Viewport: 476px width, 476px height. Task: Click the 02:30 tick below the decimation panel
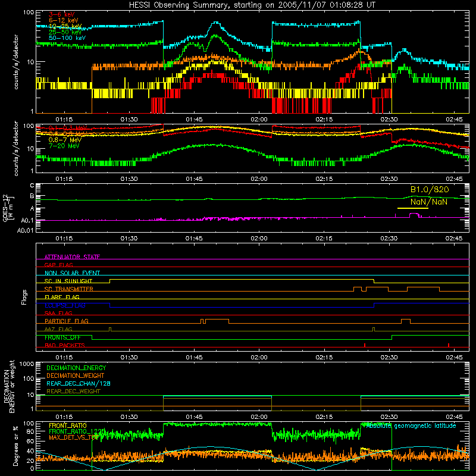(389, 417)
